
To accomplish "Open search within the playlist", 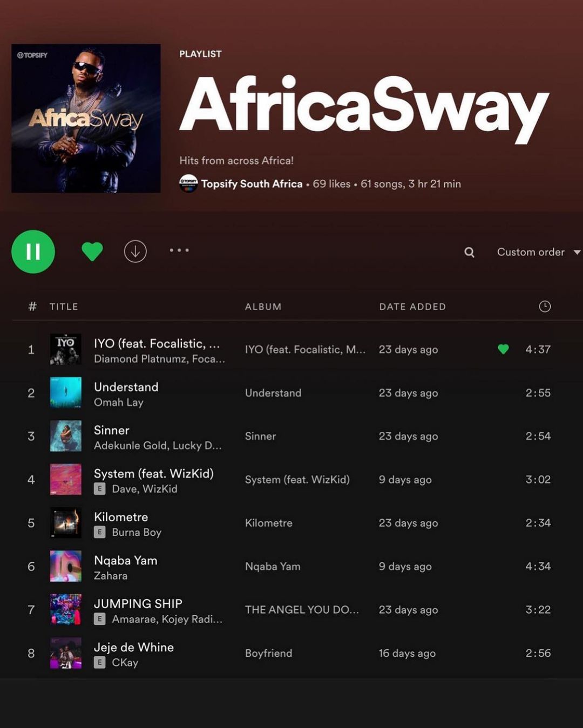I will [x=470, y=252].
